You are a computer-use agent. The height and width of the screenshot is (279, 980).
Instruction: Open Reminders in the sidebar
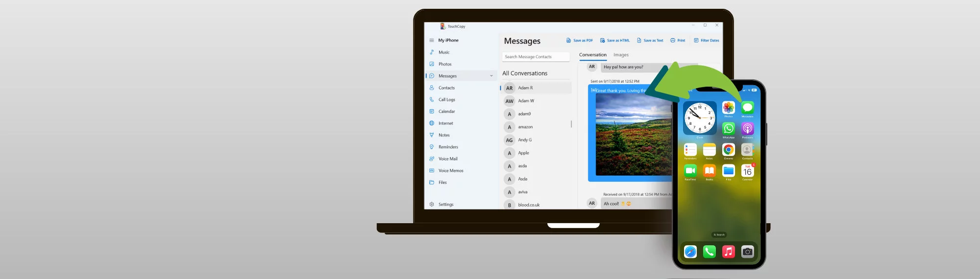pyautogui.click(x=448, y=147)
